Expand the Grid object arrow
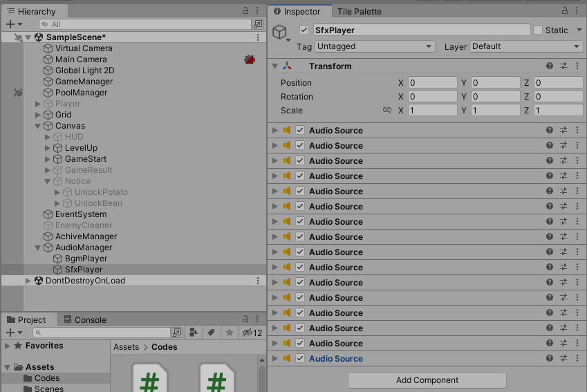 pyautogui.click(x=38, y=115)
